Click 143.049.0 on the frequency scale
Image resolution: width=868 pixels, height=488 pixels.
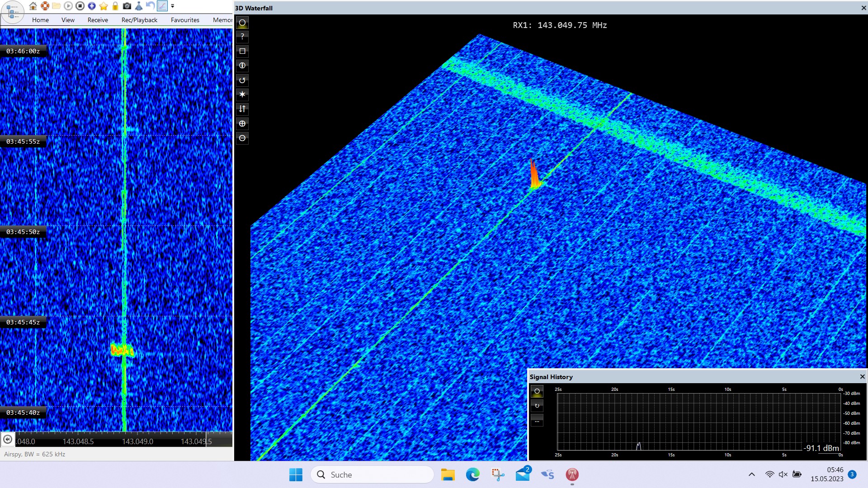(x=137, y=441)
